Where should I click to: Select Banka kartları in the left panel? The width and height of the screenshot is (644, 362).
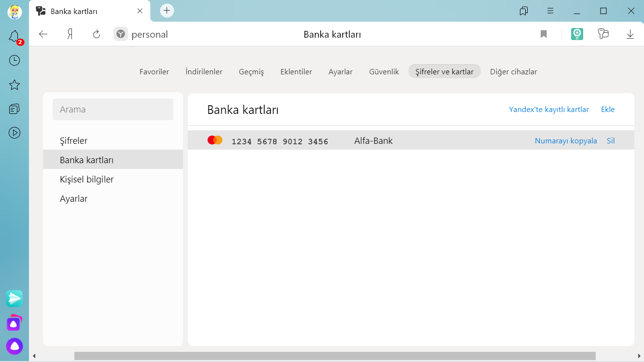point(113,160)
